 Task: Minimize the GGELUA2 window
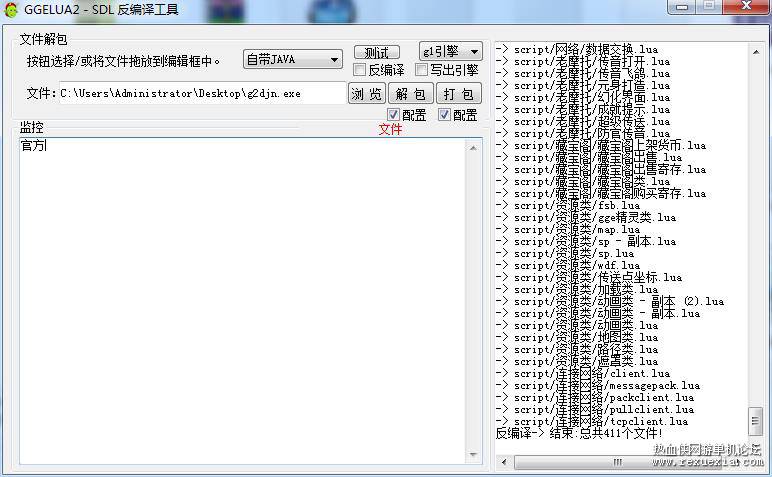point(681,7)
